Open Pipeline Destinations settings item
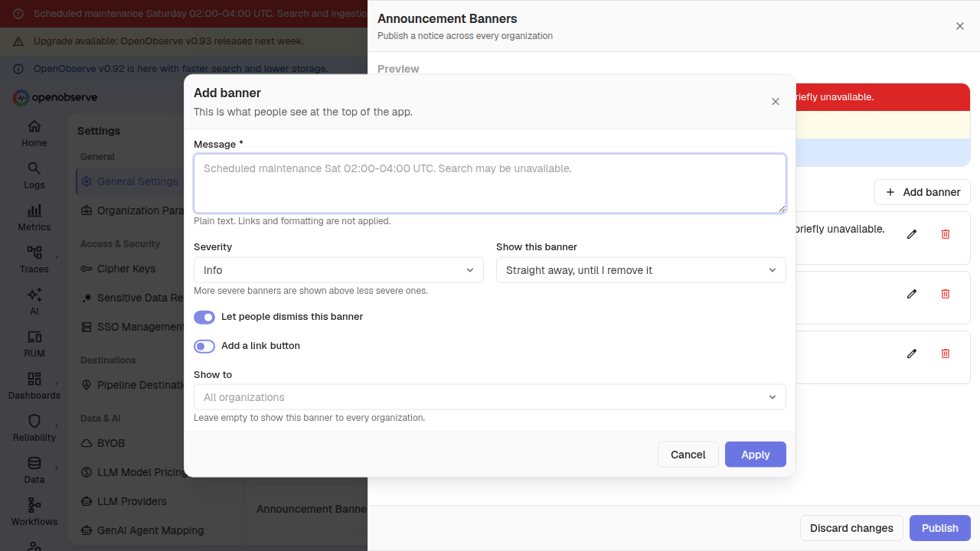The width and height of the screenshot is (980, 551). pos(130,385)
